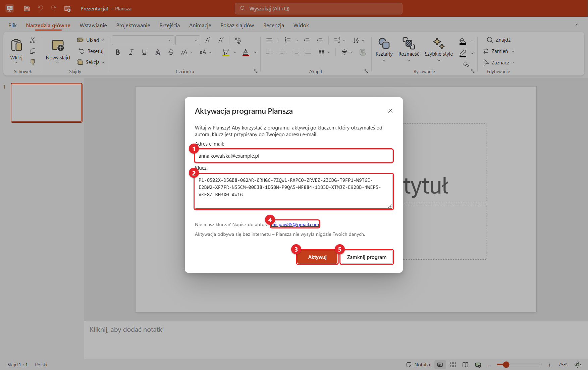Switch to the Animacje tab

200,25
